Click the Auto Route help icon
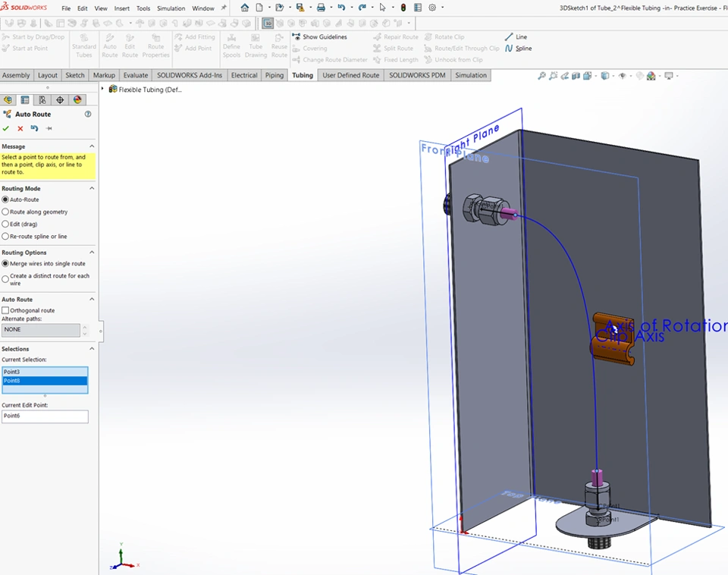 (88, 115)
